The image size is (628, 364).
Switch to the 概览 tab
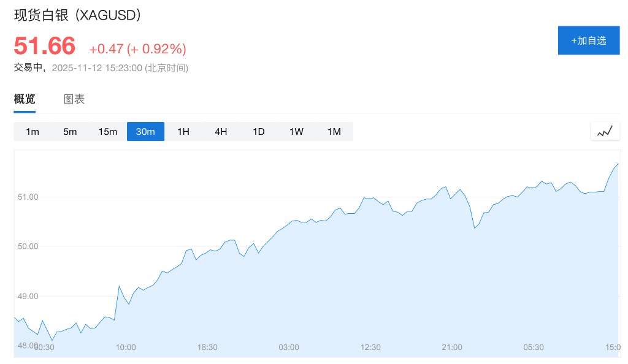[x=25, y=99]
